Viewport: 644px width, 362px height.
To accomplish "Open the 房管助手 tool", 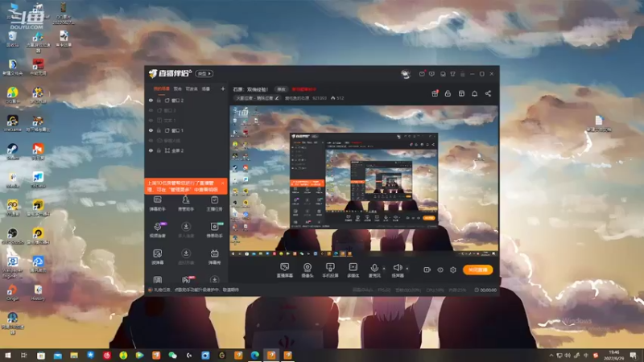I will coord(186,204).
